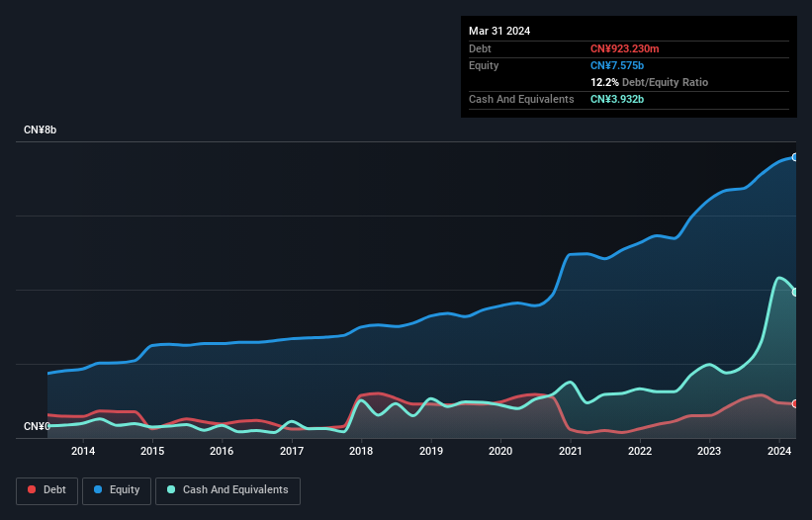Click the 2014 x-axis label
This screenshot has width=812, height=520.
(x=83, y=451)
